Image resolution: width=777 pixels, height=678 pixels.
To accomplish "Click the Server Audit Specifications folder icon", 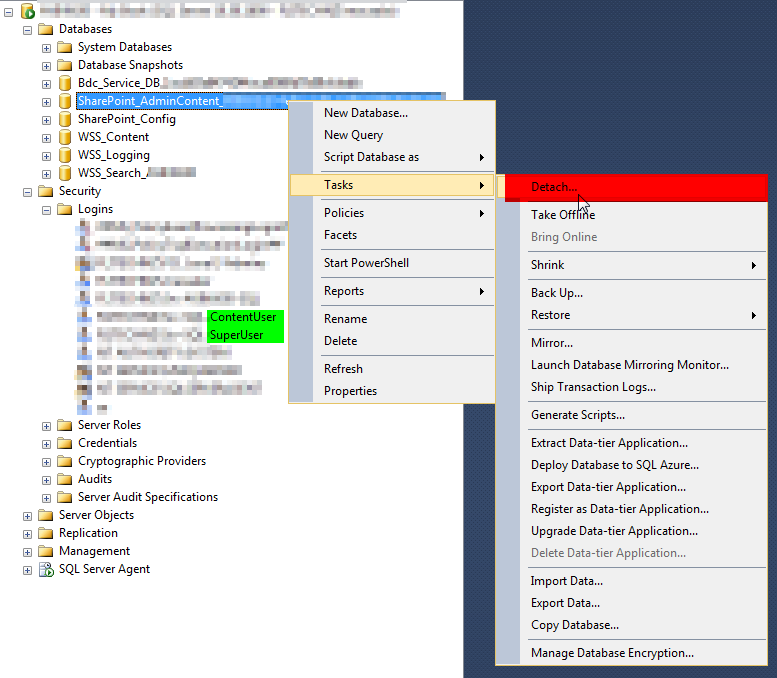I will click(x=64, y=497).
